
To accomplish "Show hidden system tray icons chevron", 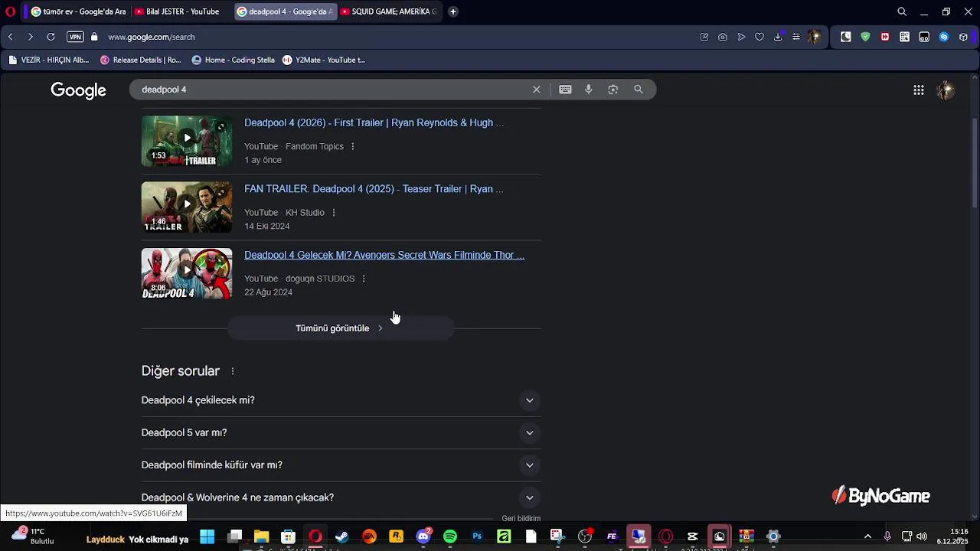I will (867, 536).
